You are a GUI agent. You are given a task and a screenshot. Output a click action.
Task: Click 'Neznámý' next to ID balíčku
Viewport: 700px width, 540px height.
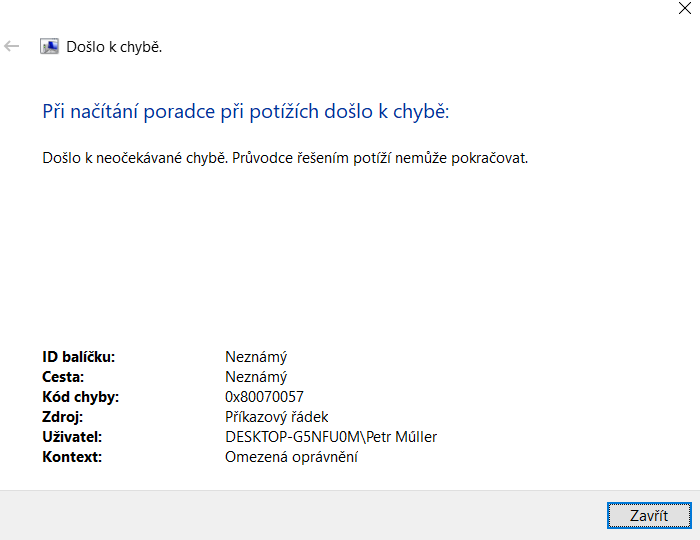(256, 357)
